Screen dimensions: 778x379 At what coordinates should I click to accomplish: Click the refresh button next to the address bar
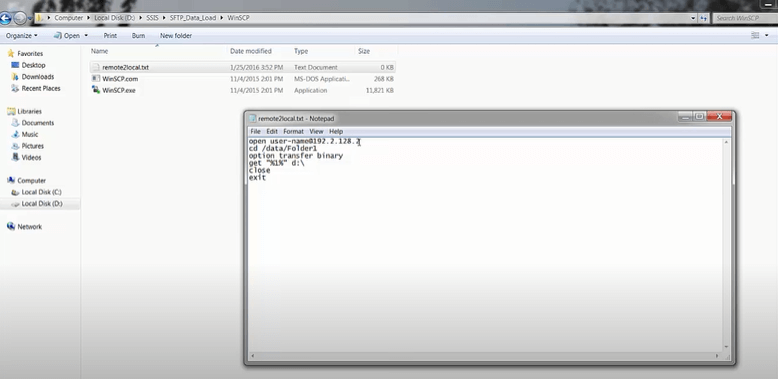click(x=703, y=18)
